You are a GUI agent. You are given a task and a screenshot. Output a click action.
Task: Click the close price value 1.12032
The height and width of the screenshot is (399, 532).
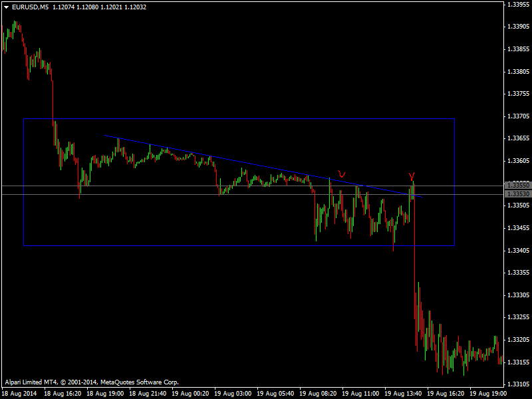[136, 7]
